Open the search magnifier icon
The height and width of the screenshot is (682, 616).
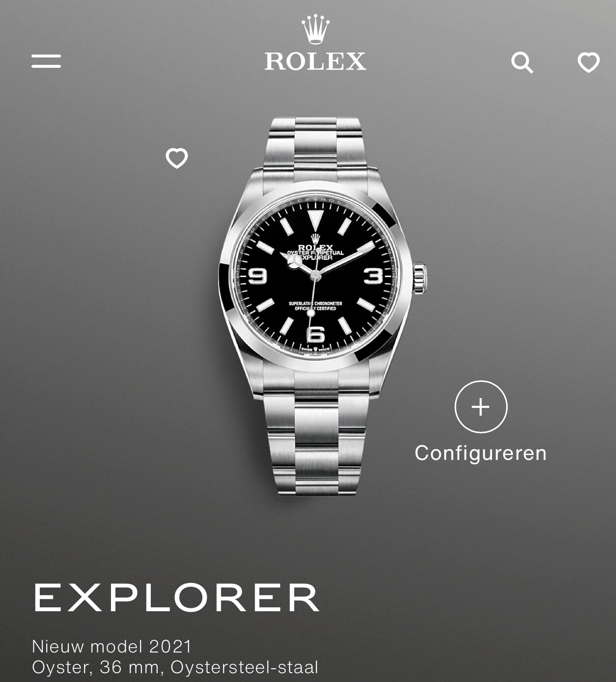point(522,63)
